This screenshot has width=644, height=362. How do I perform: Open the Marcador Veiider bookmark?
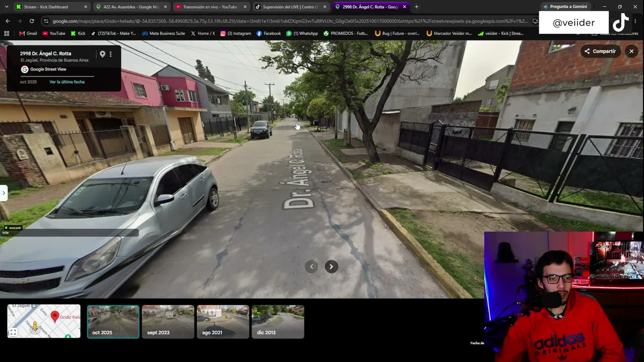click(449, 34)
